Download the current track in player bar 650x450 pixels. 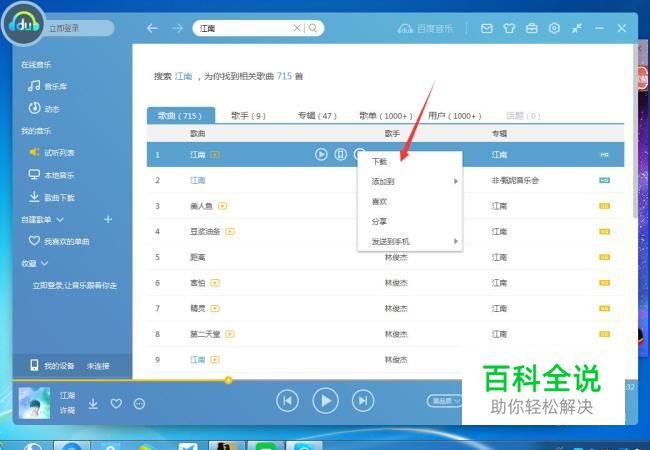click(93, 403)
